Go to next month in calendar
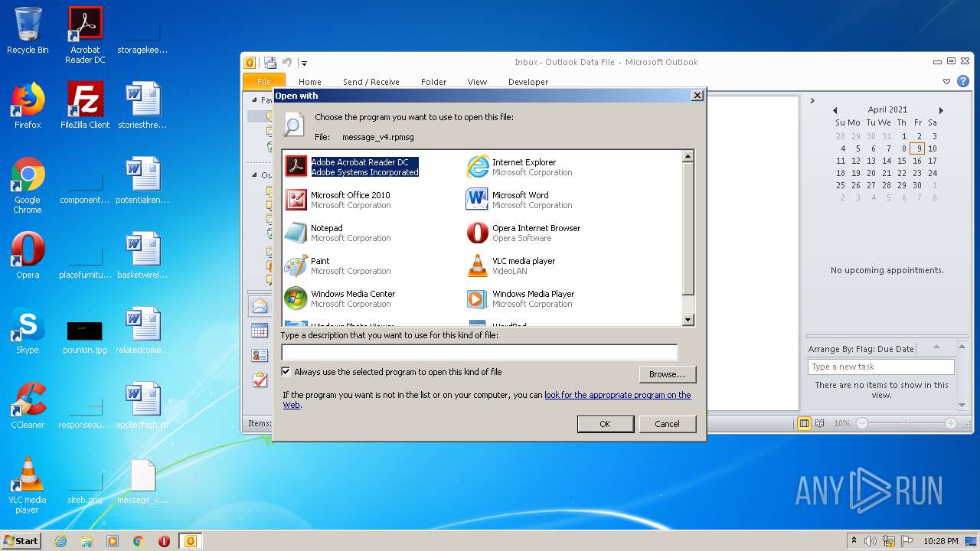 pyautogui.click(x=941, y=110)
